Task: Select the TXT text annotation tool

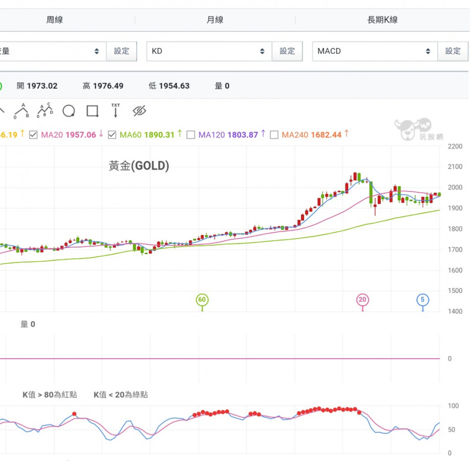Action: tap(116, 110)
